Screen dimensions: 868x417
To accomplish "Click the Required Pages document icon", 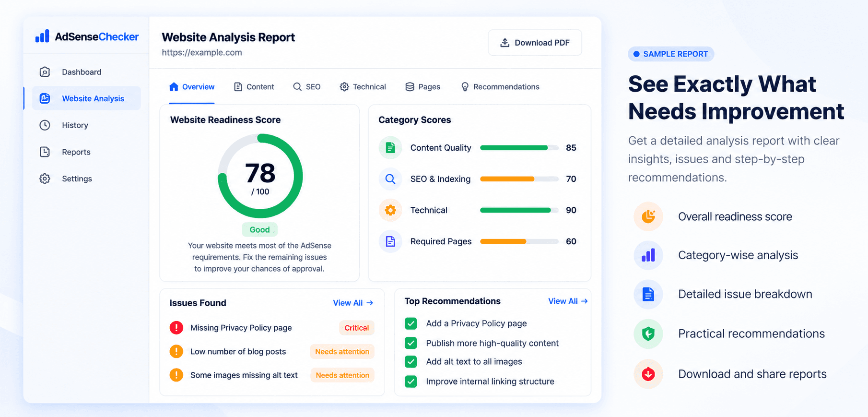I will pos(390,241).
